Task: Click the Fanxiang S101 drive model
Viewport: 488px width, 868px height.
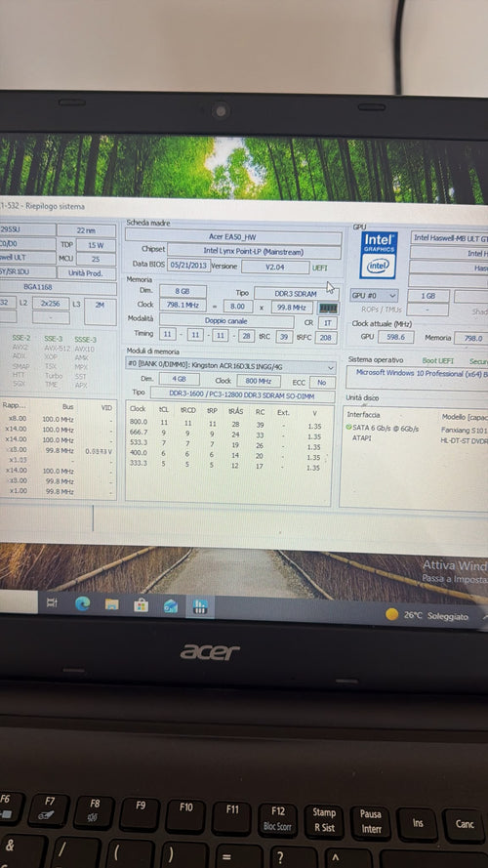Action: pos(464,431)
